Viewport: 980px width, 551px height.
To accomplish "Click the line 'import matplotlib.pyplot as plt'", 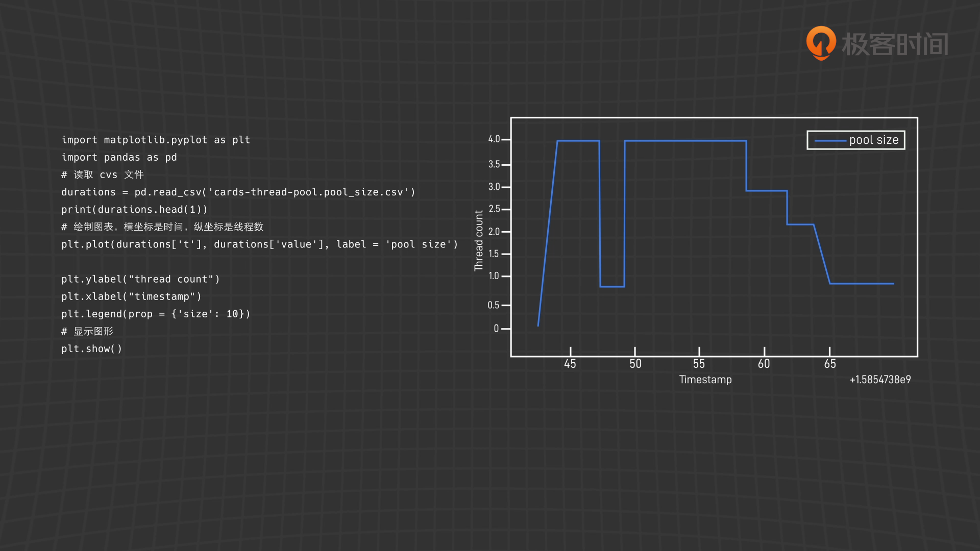I will [156, 140].
